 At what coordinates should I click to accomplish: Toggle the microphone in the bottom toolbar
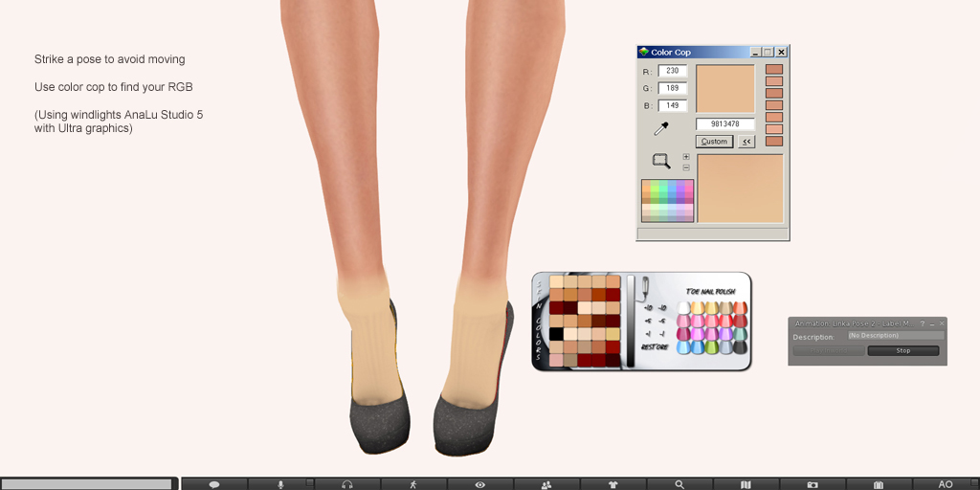tap(280, 484)
